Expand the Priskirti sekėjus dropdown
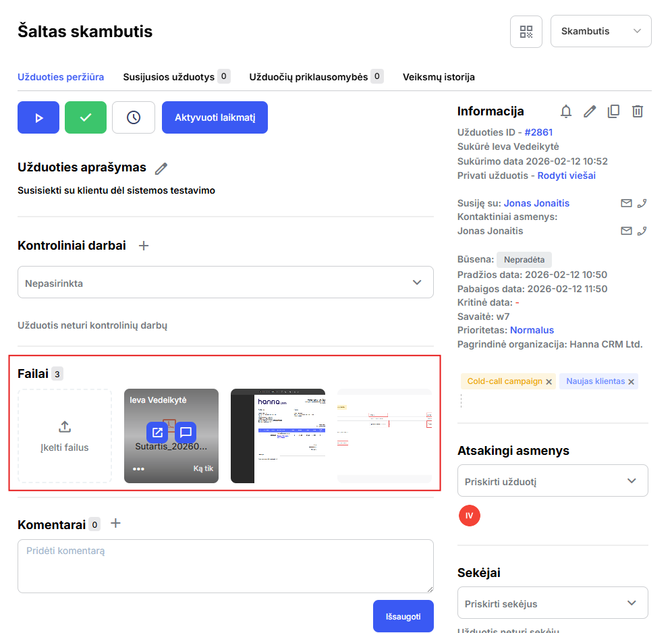The width and height of the screenshot is (672, 633). tap(553, 603)
